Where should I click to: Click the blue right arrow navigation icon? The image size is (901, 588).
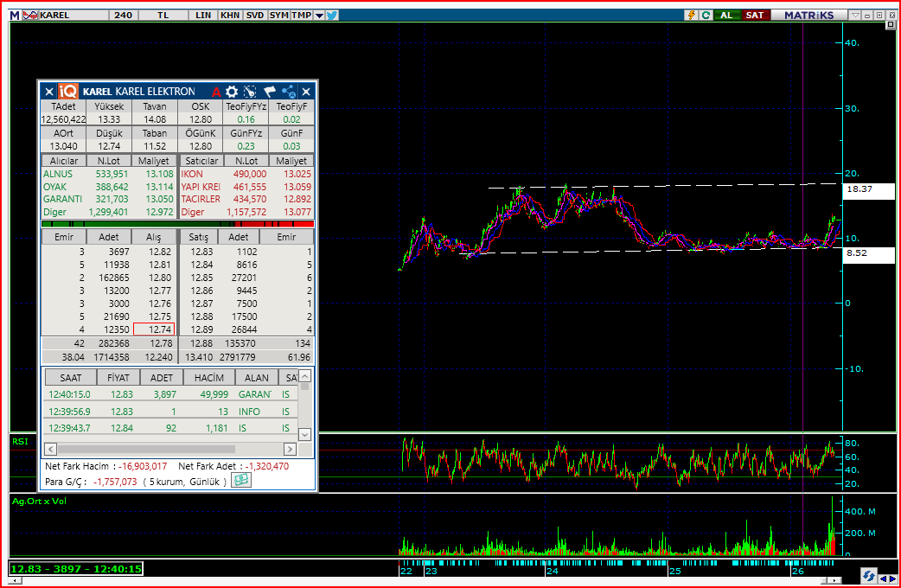tap(892, 578)
